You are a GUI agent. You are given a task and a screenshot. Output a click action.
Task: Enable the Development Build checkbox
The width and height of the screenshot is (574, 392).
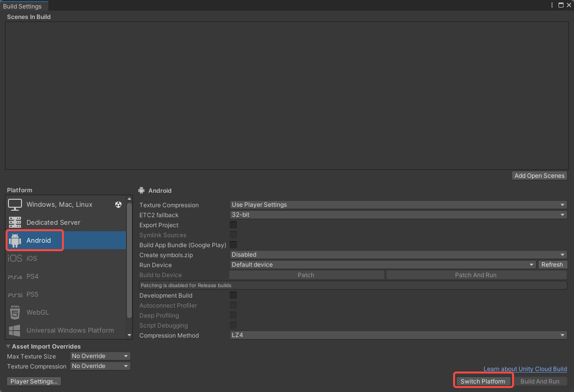click(233, 296)
